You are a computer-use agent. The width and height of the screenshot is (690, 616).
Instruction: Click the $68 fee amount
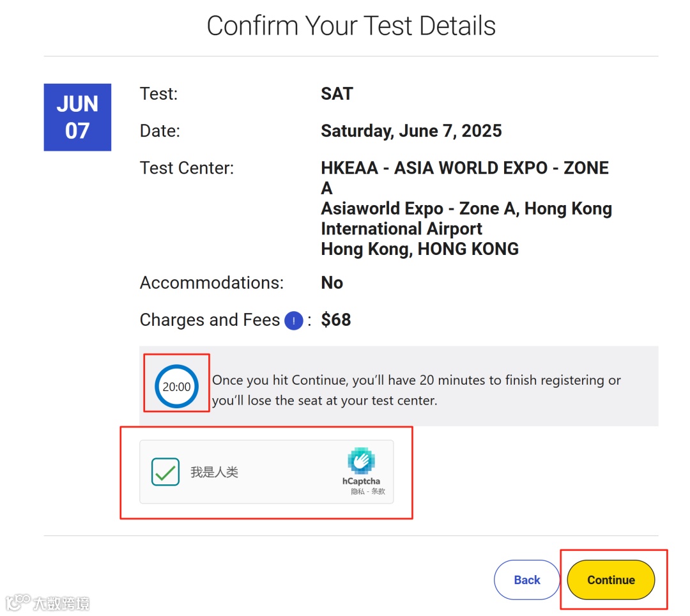[x=336, y=320]
